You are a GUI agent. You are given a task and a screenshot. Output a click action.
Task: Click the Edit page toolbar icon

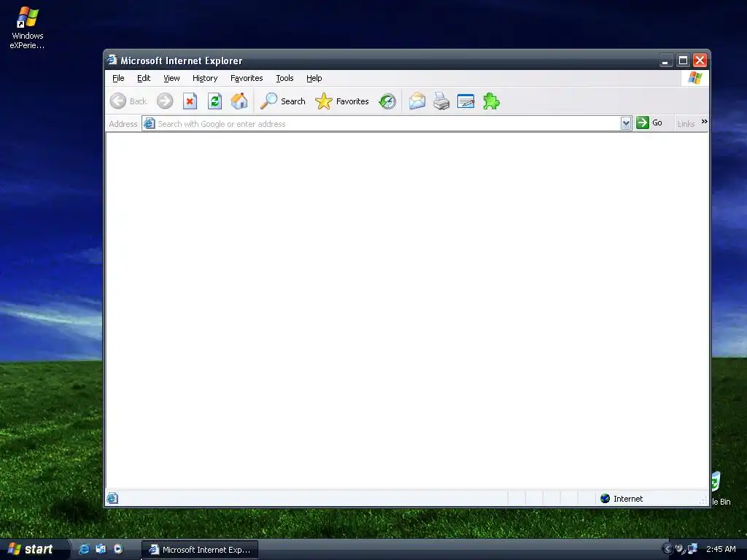pos(465,101)
